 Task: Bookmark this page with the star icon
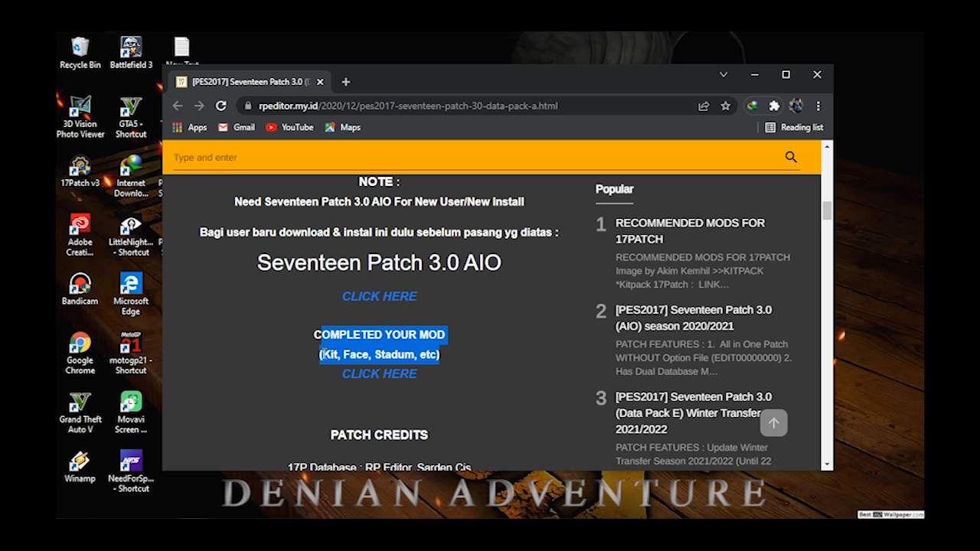coord(726,106)
